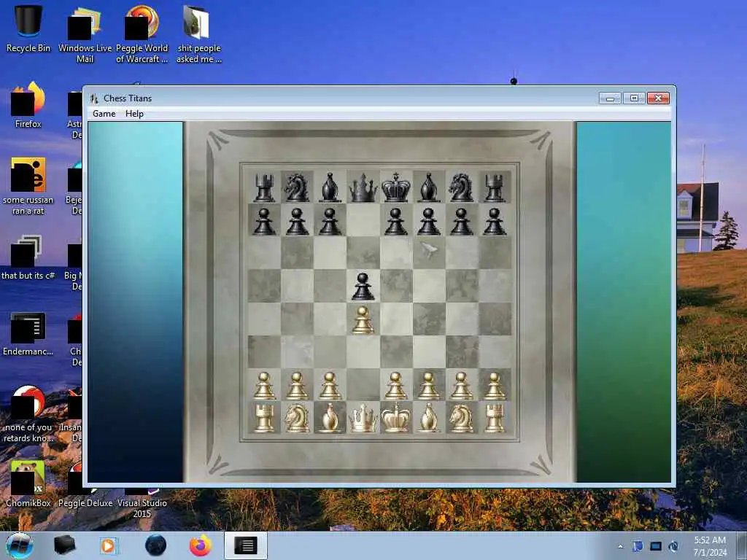This screenshot has height=560, width=747.
Task: Select white bishop beside the queen
Action: (330, 418)
